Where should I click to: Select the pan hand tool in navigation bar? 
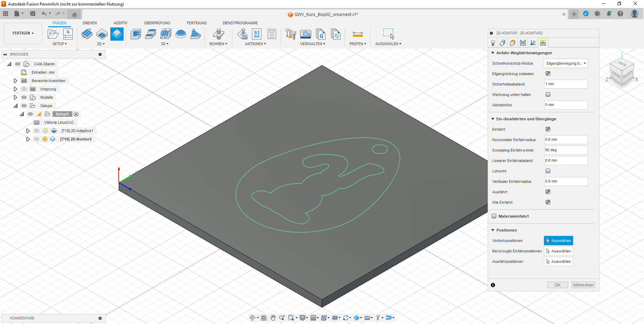[x=273, y=318]
